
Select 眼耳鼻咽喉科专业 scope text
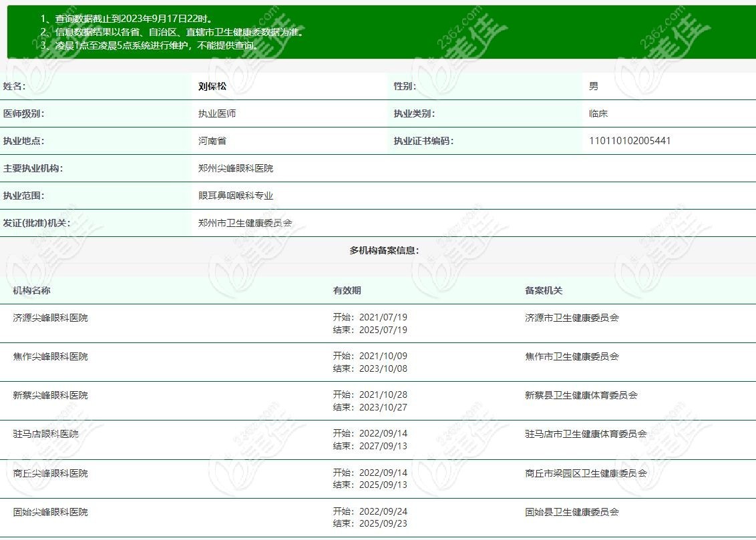236,196
